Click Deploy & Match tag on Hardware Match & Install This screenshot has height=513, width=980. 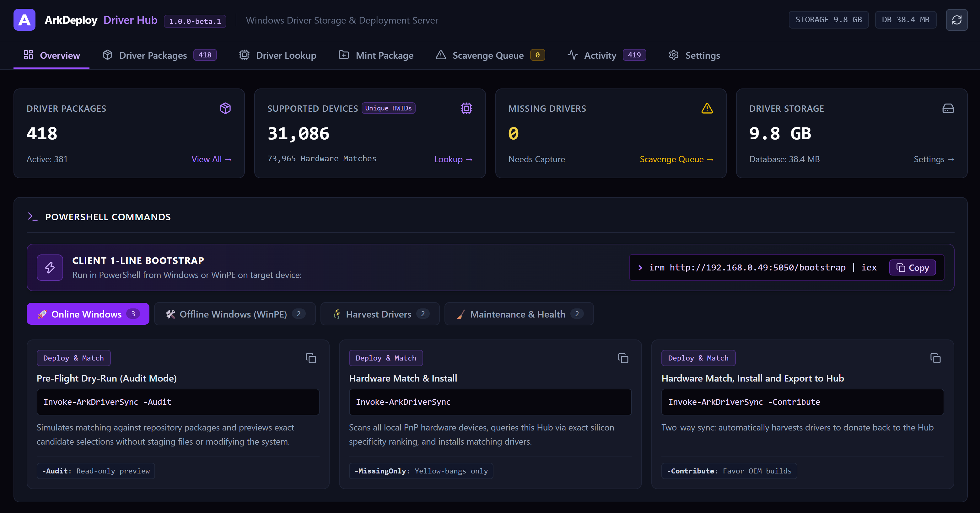pos(386,358)
